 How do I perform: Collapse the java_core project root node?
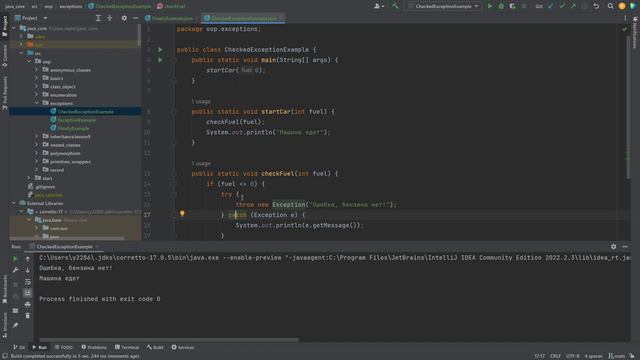(x=14, y=29)
